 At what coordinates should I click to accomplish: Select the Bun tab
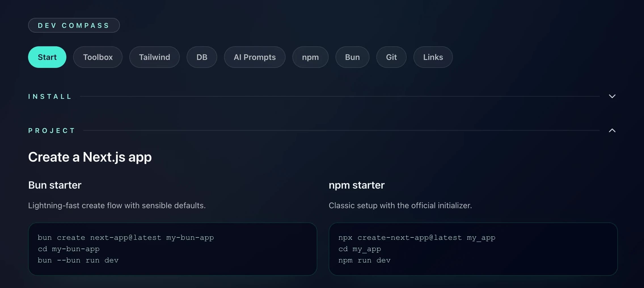pyautogui.click(x=352, y=57)
